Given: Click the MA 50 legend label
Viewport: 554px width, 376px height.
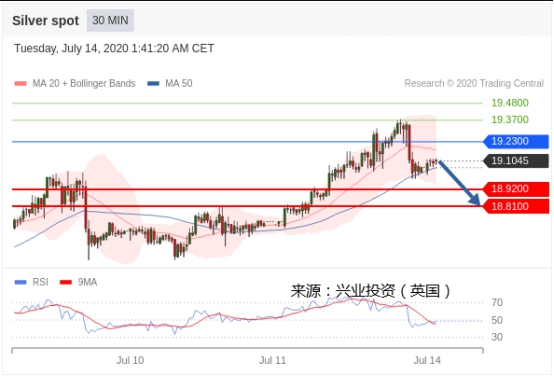Looking at the screenshot, I should pyautogui.click(x=179, y=83).
